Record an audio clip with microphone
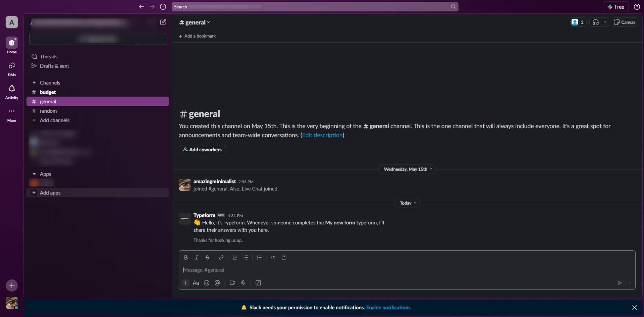The image size is (644, 317). click(243, 283)
